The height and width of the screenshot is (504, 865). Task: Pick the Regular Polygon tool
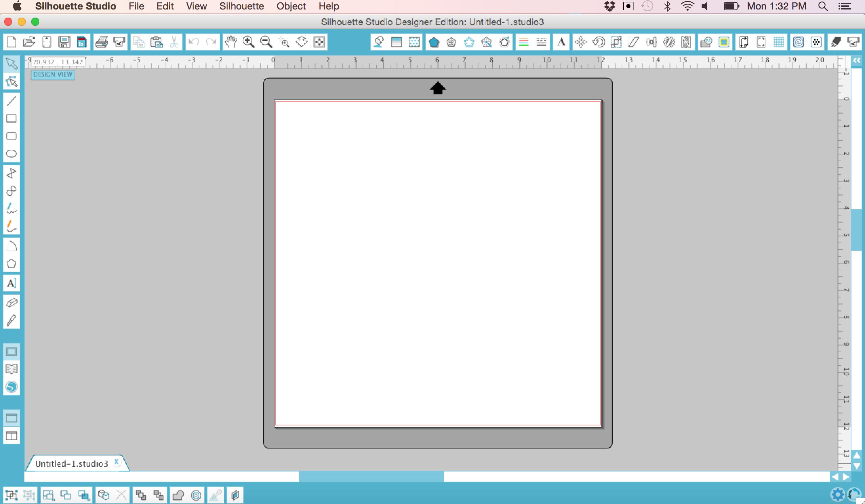pos(11,264)
